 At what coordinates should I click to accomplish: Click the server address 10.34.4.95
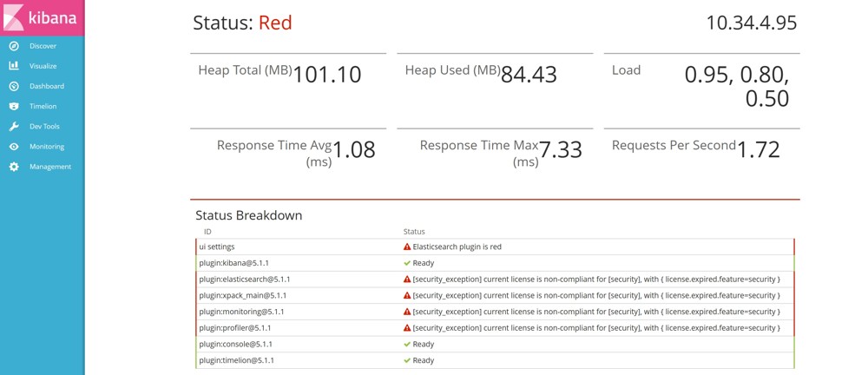751,23
